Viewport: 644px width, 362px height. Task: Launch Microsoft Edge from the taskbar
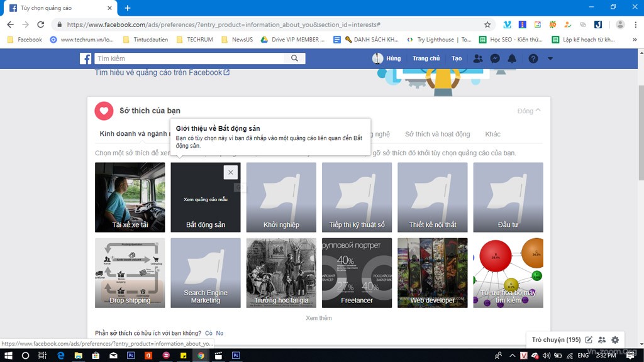point(61,356)
